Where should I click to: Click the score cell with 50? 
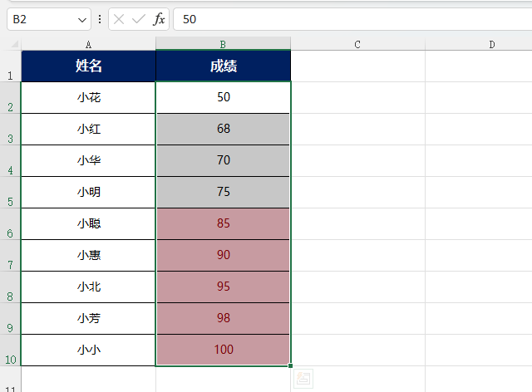(x=223, y=98)
